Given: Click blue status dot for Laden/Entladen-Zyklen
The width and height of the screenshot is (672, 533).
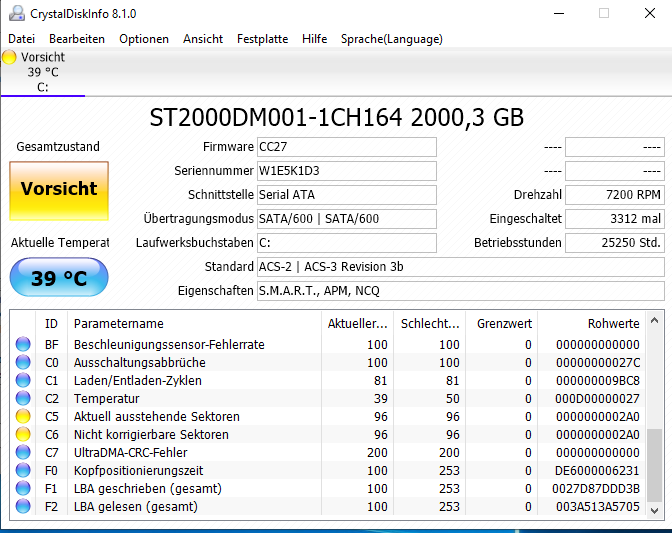Looking at the screenshot, I should click(x=23, y=380).
